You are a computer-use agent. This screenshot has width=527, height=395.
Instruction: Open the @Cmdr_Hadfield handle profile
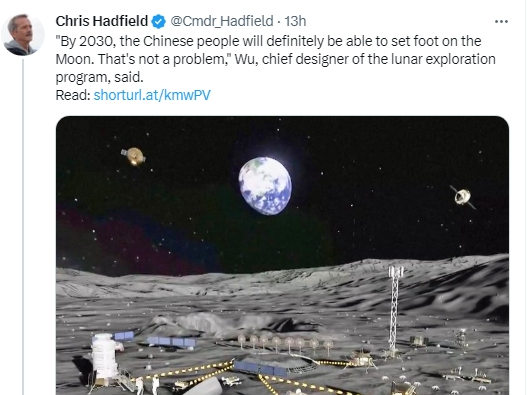click(221, 21)
